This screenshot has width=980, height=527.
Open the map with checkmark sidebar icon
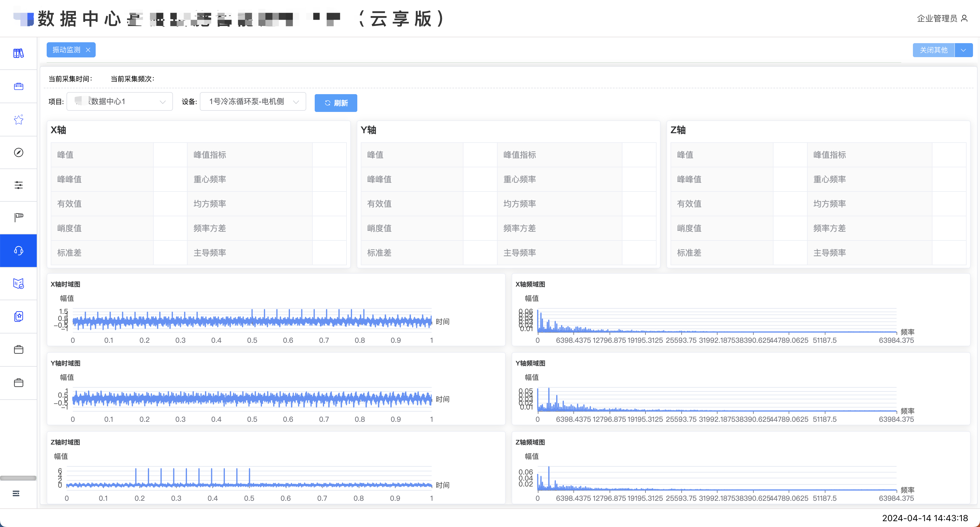point(18,283)
